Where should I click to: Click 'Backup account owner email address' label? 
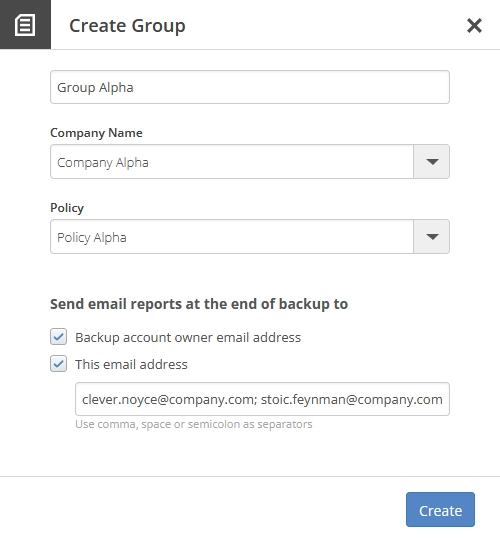188,337
